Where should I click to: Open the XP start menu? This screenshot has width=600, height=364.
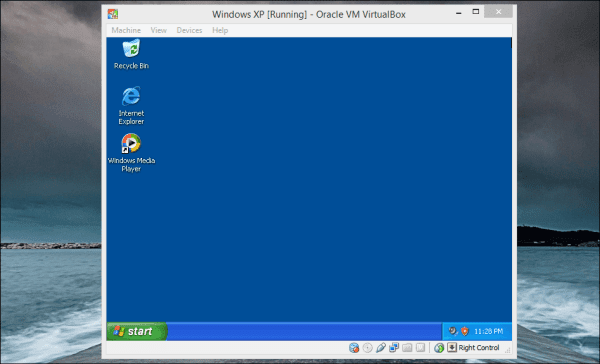point(137,331)
